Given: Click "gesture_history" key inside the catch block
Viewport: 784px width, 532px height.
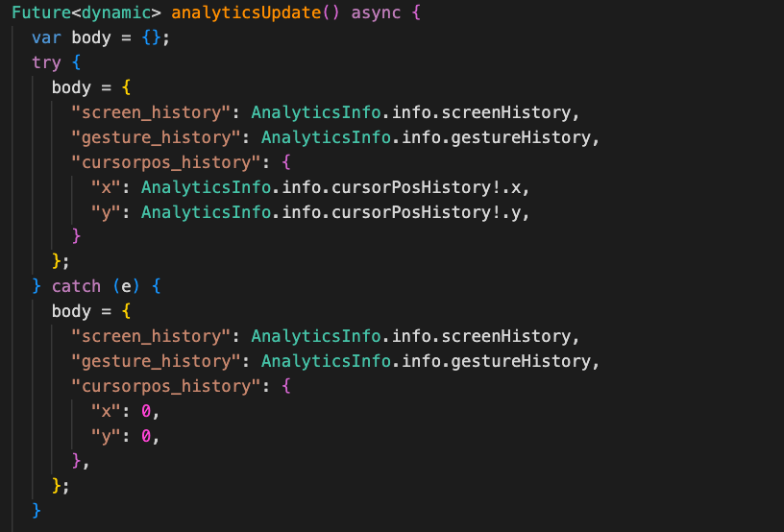Looking at the screenshot, I should (x=156, y=361).
